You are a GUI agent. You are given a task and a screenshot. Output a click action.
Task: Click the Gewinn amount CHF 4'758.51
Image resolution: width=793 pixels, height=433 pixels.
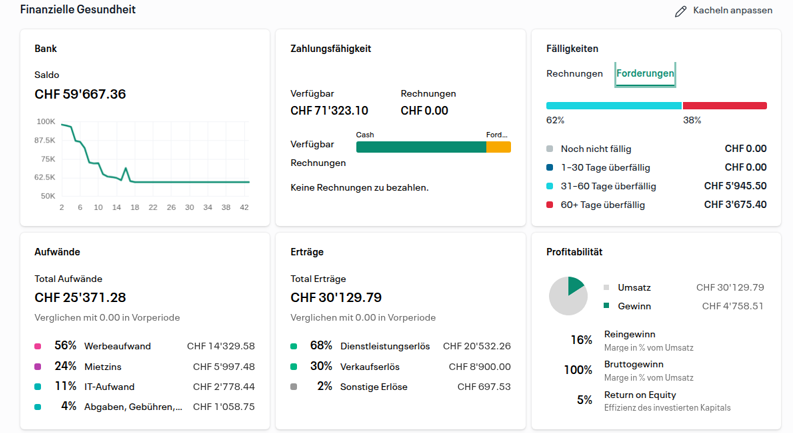point(733,306)
